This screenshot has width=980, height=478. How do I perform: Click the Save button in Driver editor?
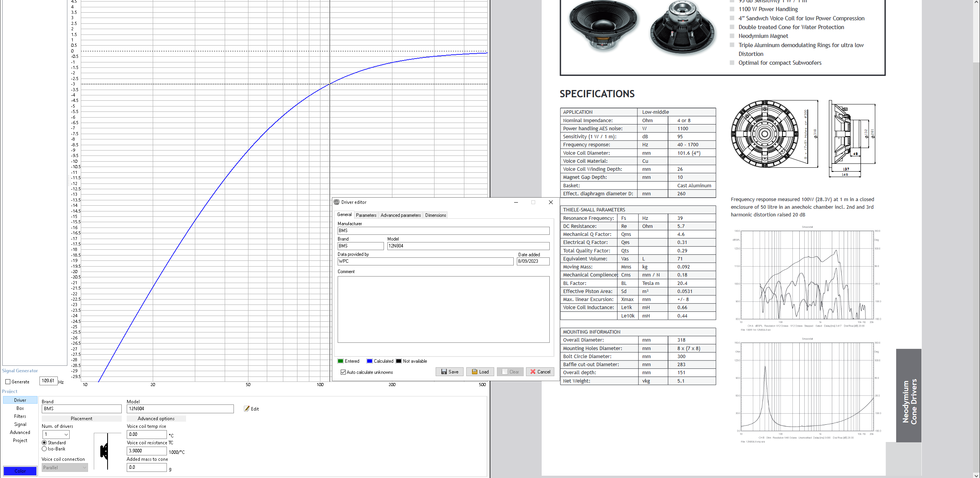point(449,372)
